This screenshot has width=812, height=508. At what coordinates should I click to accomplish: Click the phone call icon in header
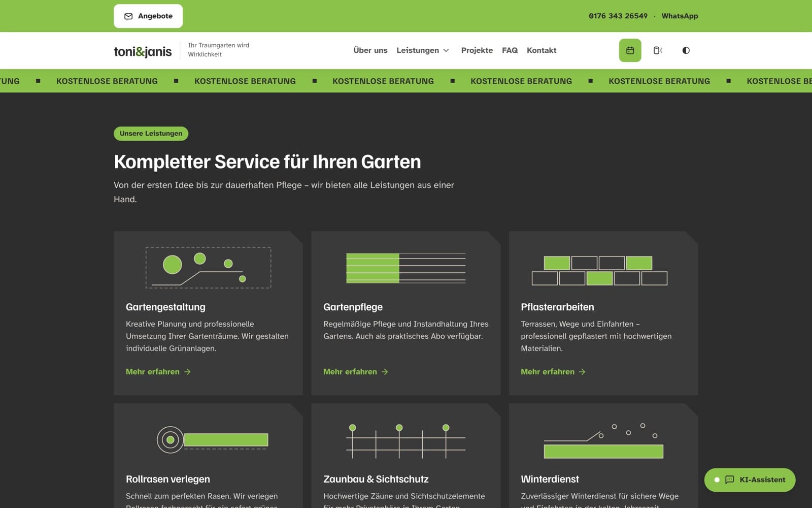click(658, 50)
